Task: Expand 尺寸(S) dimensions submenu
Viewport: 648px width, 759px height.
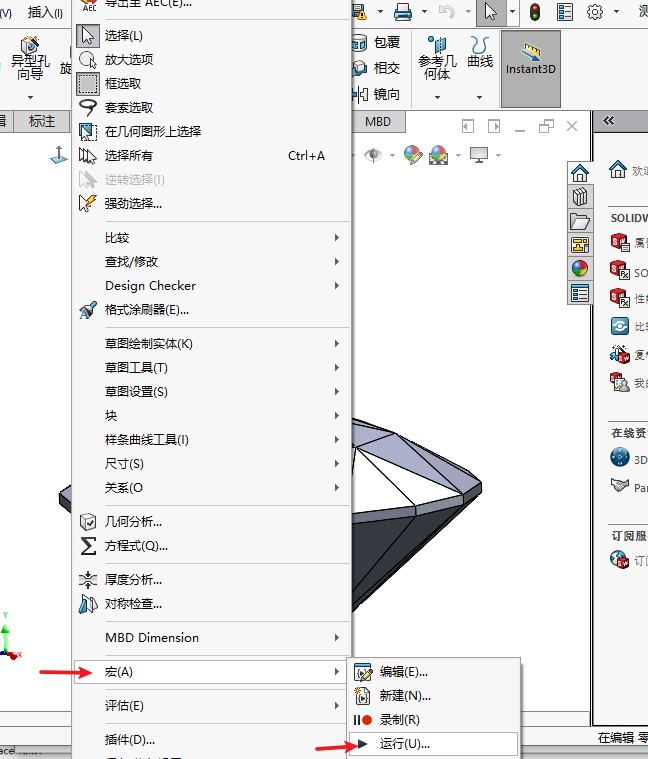Action: (212, 464)
